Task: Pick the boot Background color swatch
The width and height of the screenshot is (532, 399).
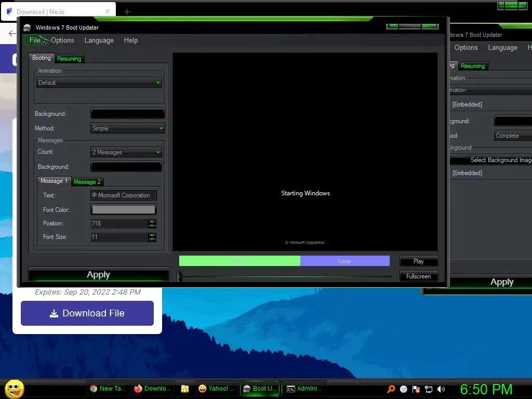Action: [x=128, y=114]
